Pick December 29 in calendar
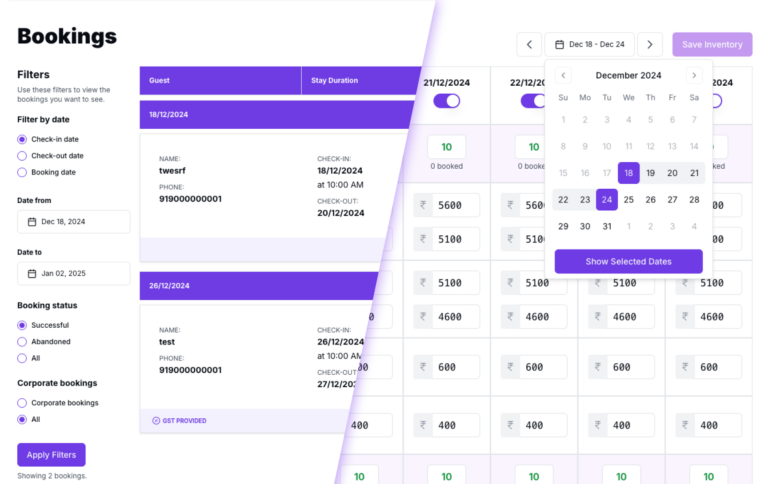The width and height of the screenshot is (768, 484). pyautogui.click(x=563, y=226)
